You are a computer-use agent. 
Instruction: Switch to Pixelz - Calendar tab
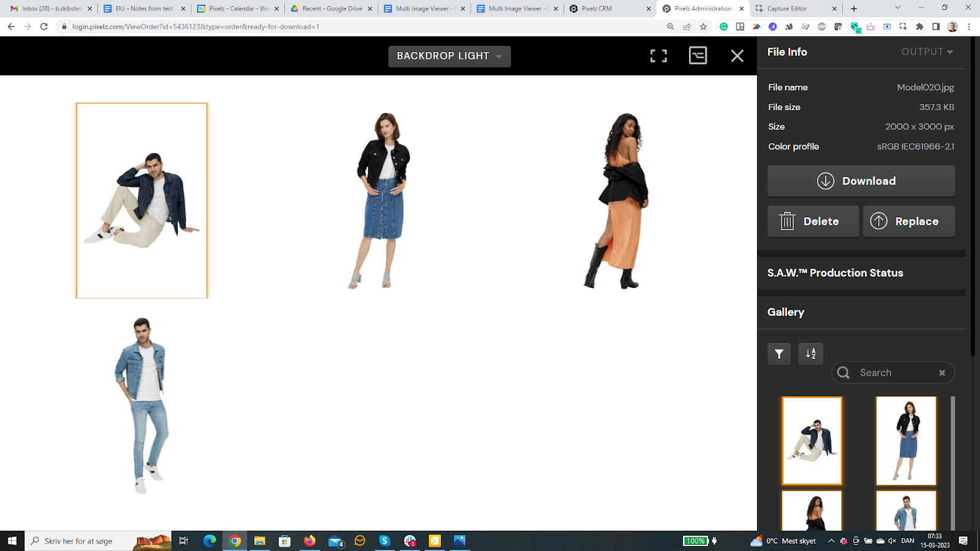coord(238,9)
